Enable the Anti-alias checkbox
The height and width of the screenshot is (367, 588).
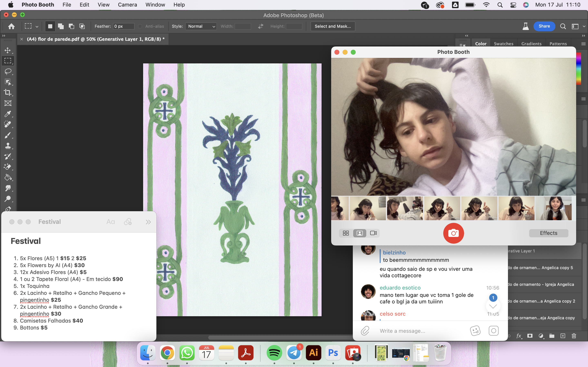140,26
